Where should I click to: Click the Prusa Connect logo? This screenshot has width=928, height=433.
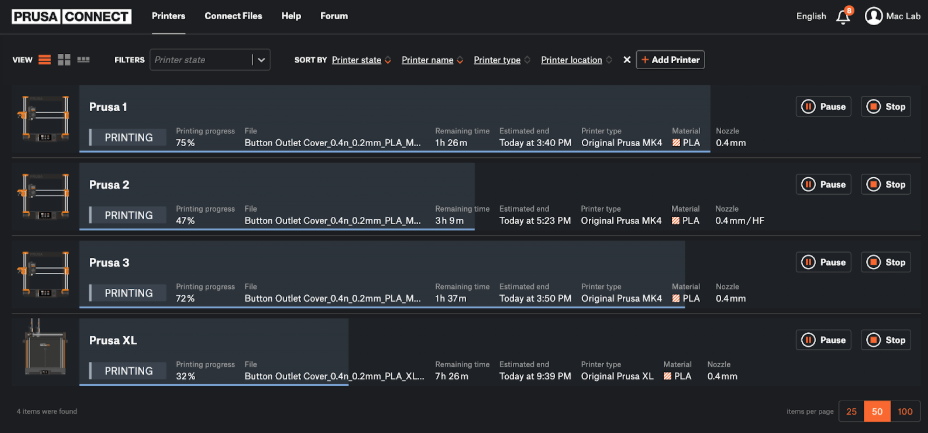pyautogui.click(x=72, y=16)
